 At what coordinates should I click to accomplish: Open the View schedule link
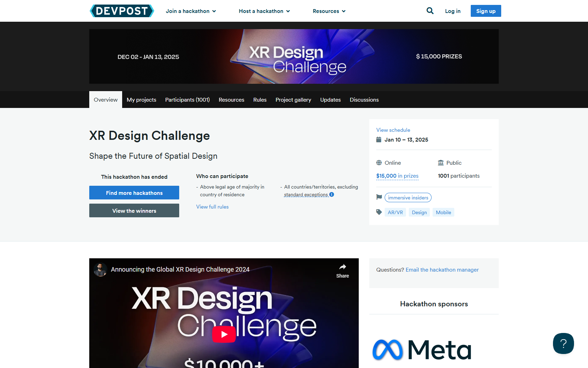[x=393, y=130]
